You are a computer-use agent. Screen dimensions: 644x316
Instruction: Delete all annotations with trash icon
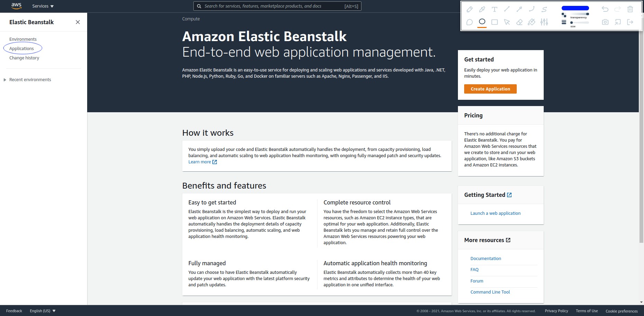[x=630, y=9]
